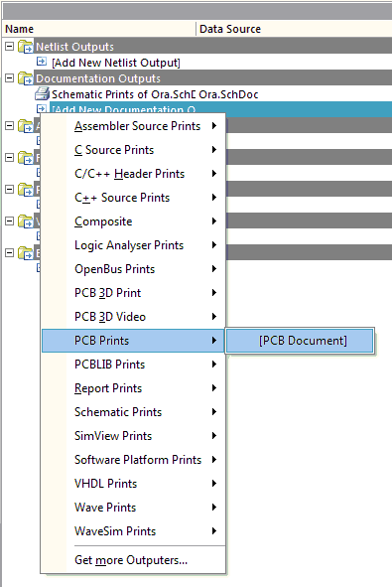
Task: Open SimView Prints submenu
Action: [134, 436]
